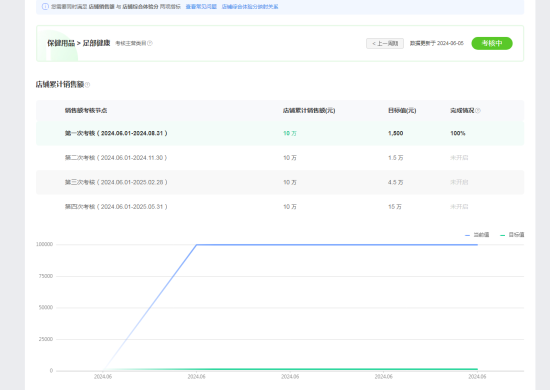Click help icon next to 考核主营类目
Image resolution: width=550 pixels, height=390 pixels.
(150, 43)
